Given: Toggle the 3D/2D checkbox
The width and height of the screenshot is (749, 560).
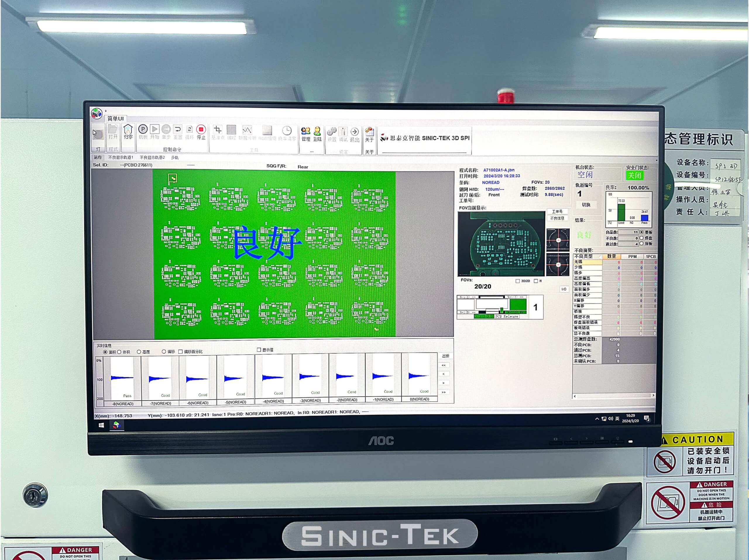Looking at the screenshot, I should (517, 281).
